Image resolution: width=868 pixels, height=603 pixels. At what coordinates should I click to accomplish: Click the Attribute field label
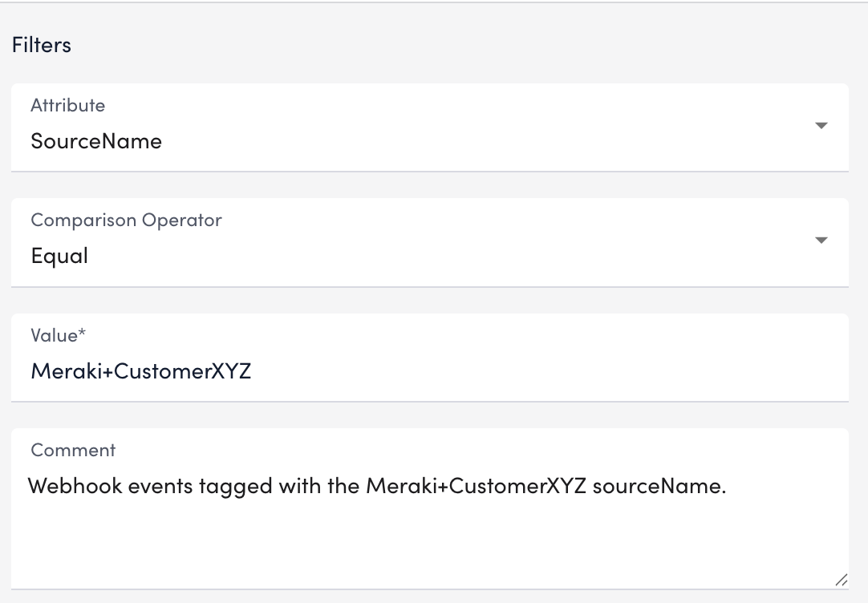click(x=67, y=105)
